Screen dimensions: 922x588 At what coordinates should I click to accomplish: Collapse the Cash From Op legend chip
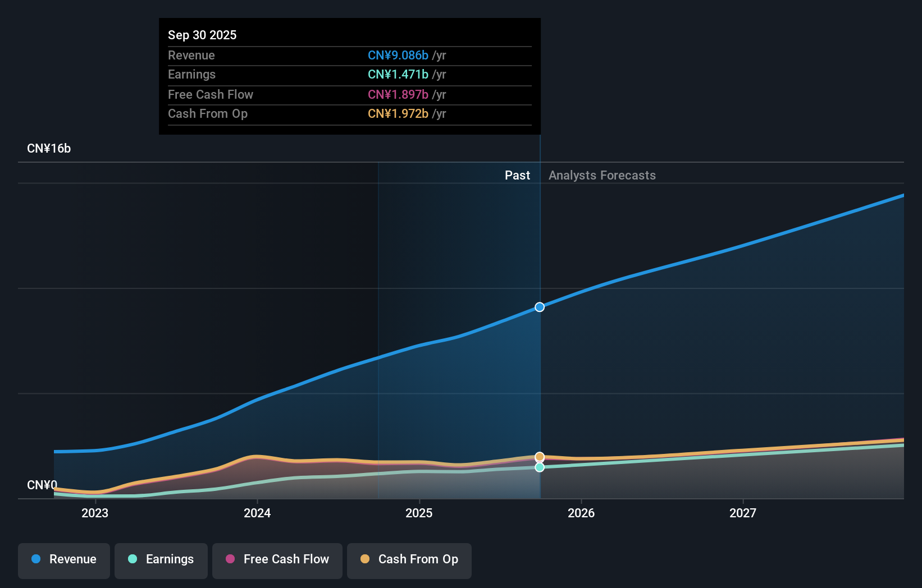coord(409,559)
